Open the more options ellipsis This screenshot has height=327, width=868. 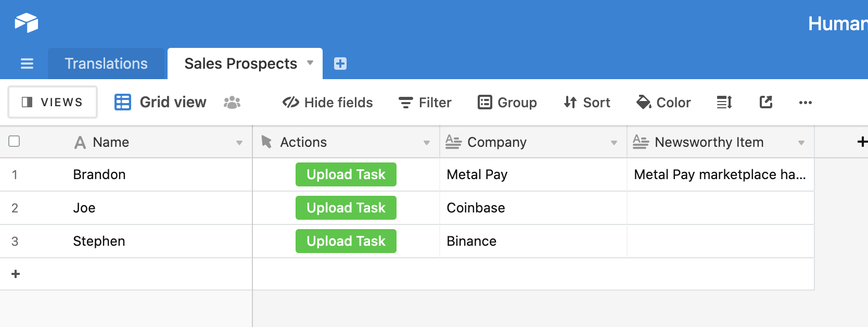(x=805, y=103)
